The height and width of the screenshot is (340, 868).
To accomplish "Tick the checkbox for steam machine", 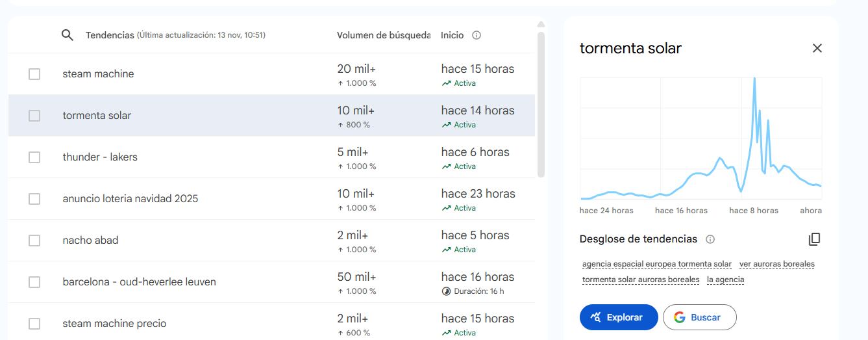I will coord(34,74).
